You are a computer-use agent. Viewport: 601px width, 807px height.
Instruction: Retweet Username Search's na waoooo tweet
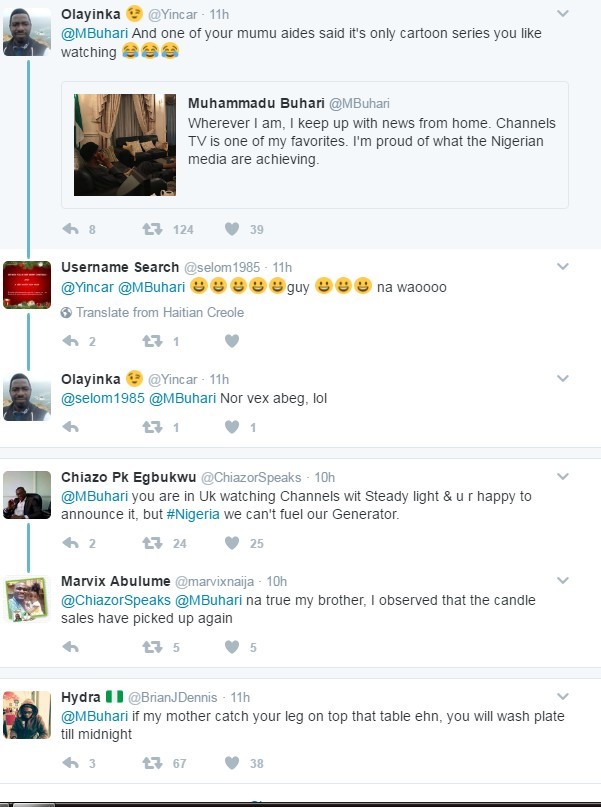click(x=152, y=341)
